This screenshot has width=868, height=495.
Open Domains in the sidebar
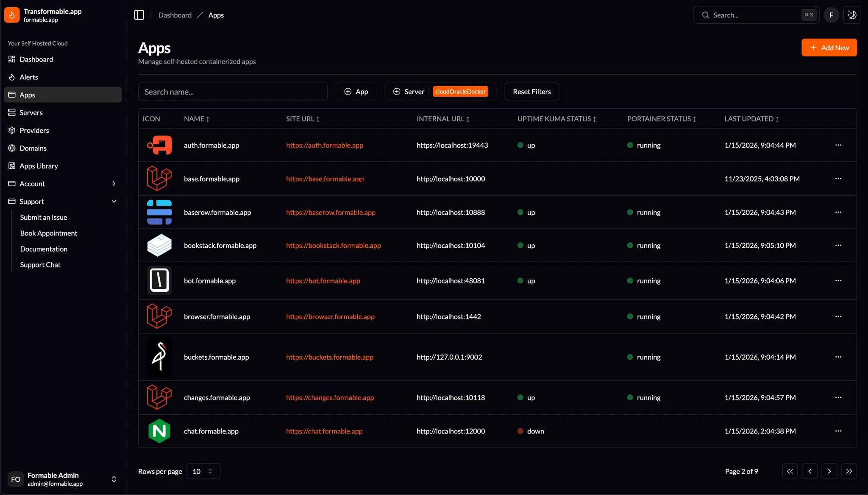[x=63, y=148]
